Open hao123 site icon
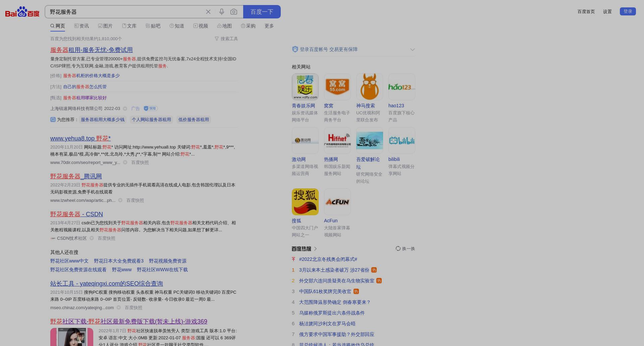The height and width of the screenshot is (346, 644). pyautogui.click(x=402, y=87)
